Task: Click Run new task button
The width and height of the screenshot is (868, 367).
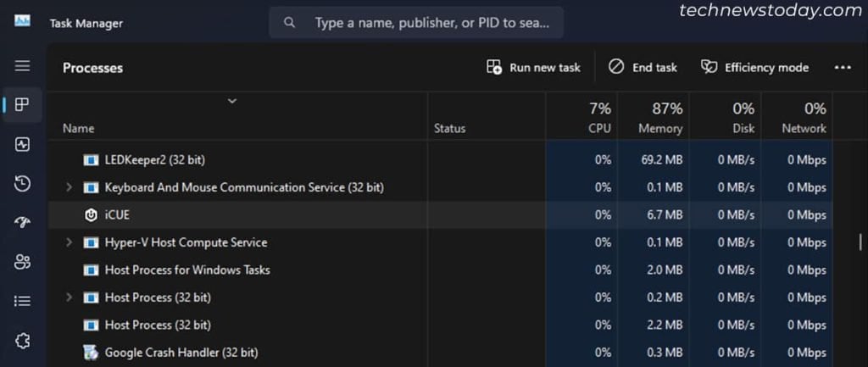Action: click(534, 68)
